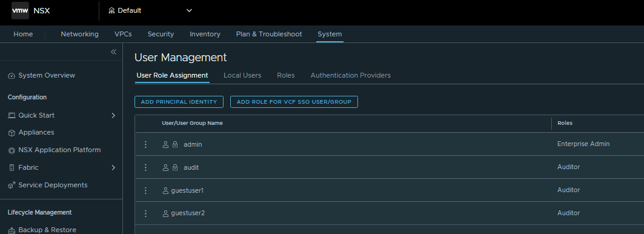Viewport: 644px width, 234px height.
Task: Open three-dot menu for guestuser1
Action: tap(145, 190)
